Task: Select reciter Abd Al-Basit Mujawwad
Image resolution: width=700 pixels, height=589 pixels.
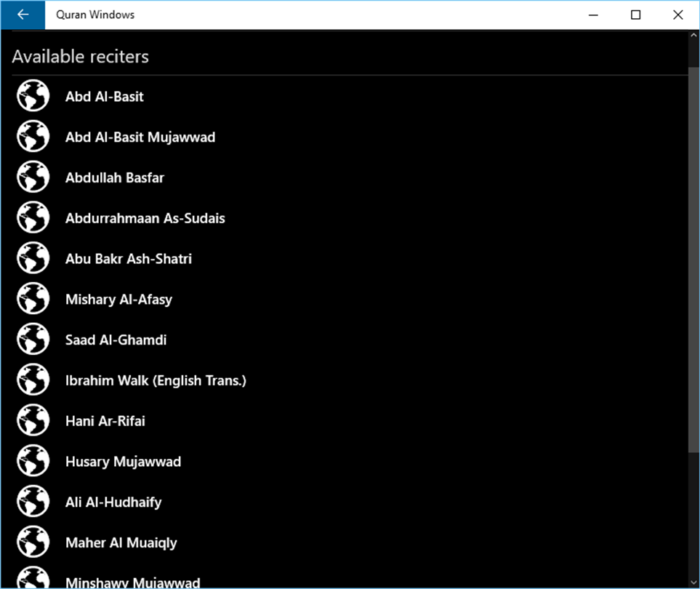Action: (x=140, y=137)
